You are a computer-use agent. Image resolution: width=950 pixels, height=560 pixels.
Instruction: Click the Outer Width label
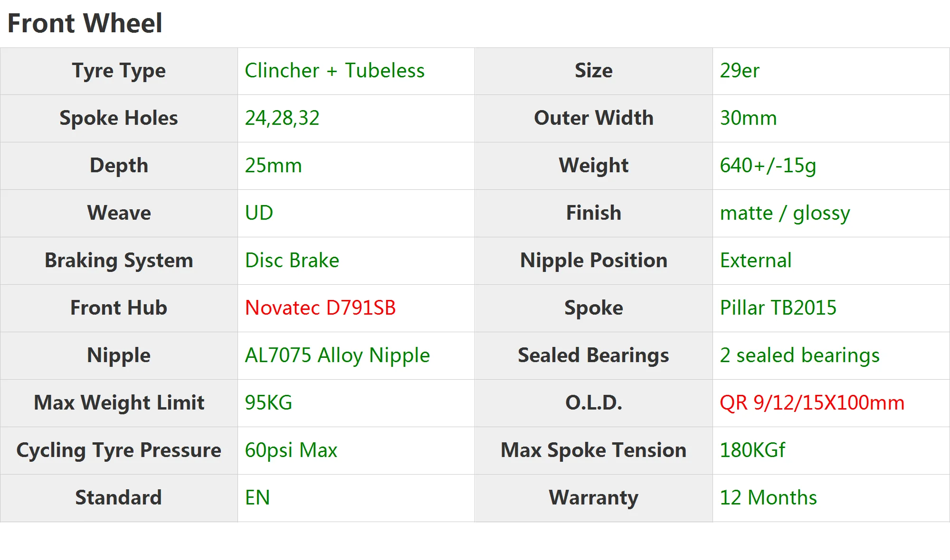tap(594, 118)
